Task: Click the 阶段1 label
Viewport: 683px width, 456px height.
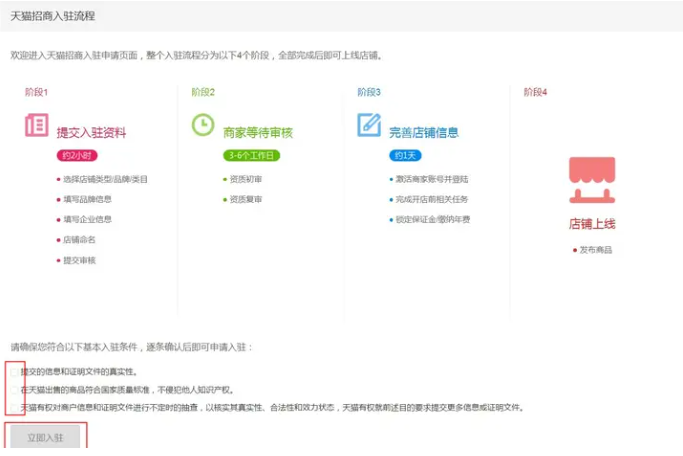Action: 36,92
